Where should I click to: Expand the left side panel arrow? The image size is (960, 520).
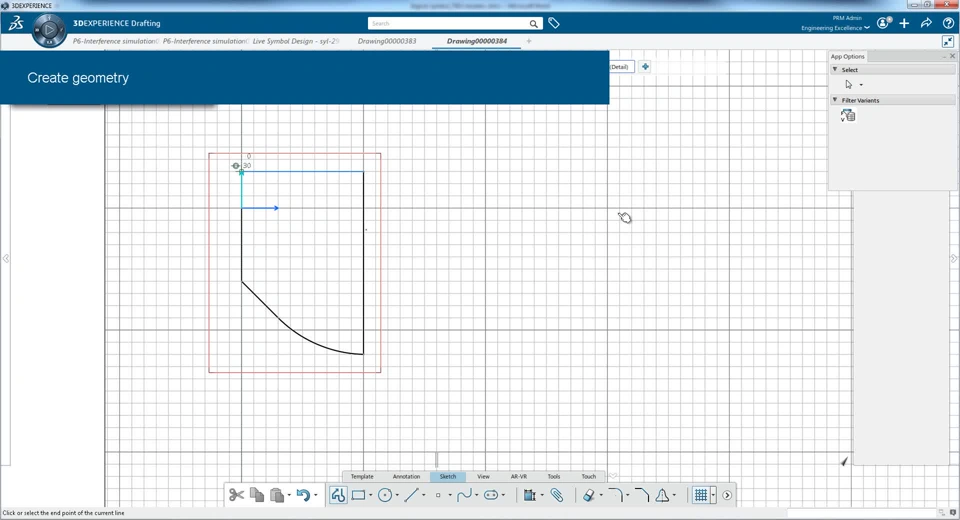point(6,258)
